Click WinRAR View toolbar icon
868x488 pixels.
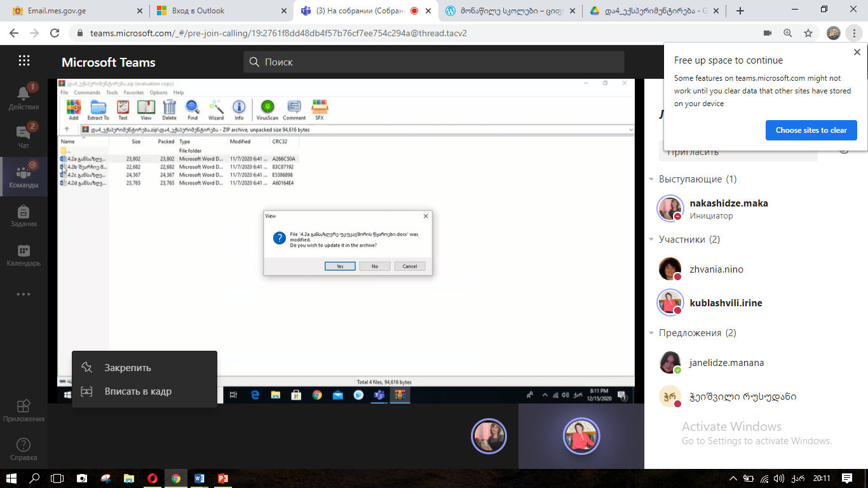tap(146, 110)
